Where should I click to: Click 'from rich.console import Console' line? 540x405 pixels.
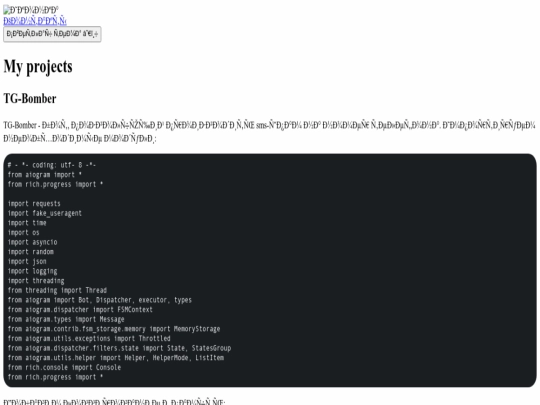point(64,367)
